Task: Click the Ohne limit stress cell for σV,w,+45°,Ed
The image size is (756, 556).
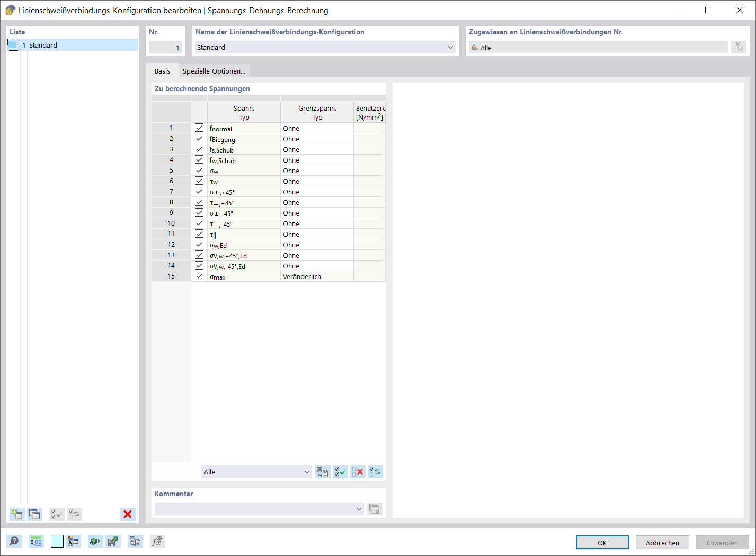Action: (x=317, y=255)
